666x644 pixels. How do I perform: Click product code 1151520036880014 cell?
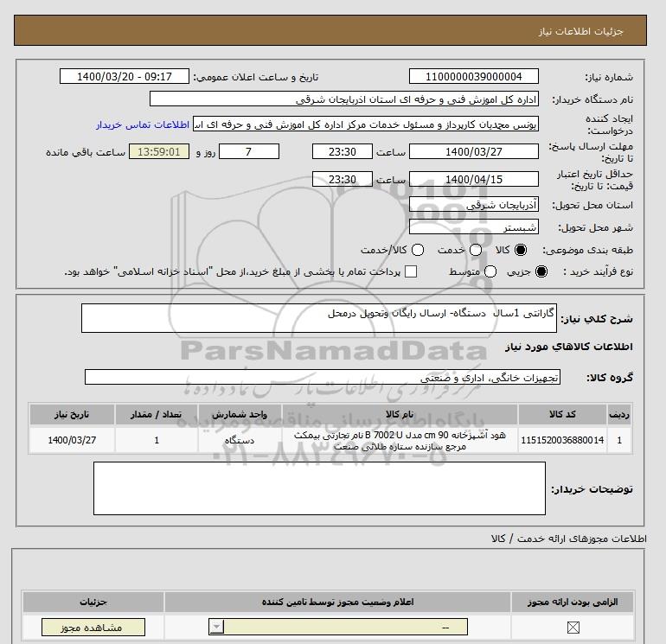click(562, 440)
